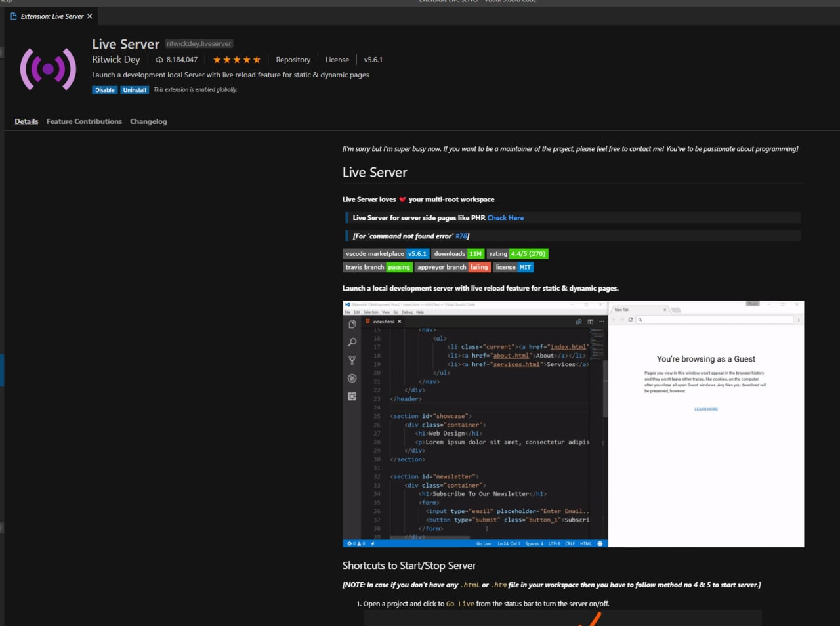Click the 'Go Live' code text in step 1
Screen dimensions: 840x626
pyautogui.click(x=460, y=604)
